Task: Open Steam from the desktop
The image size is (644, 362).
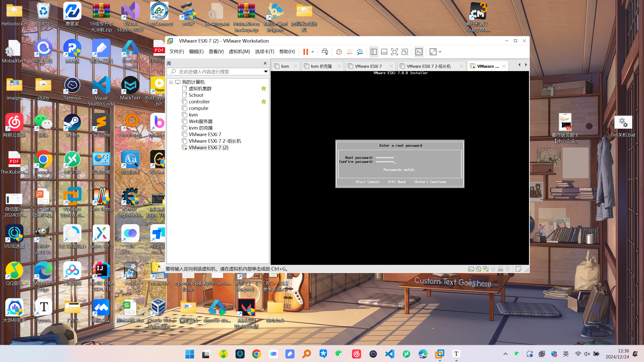Action: point(72,126)
